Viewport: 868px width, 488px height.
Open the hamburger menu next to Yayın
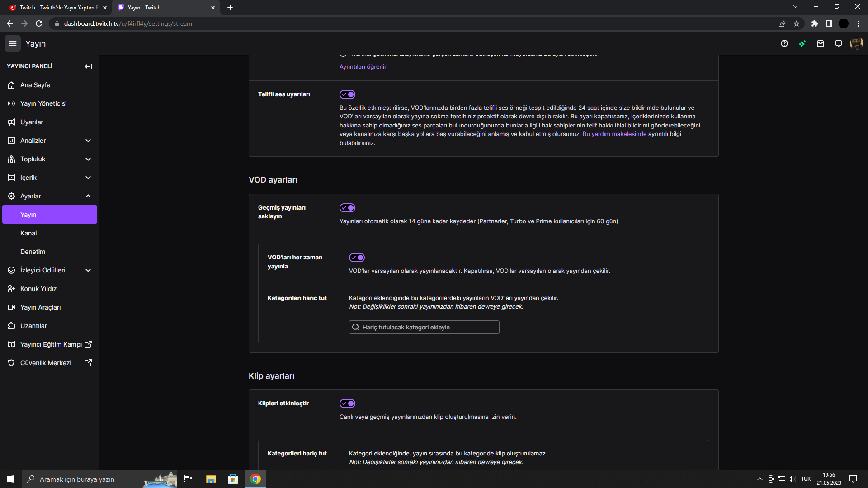[13, 43]
